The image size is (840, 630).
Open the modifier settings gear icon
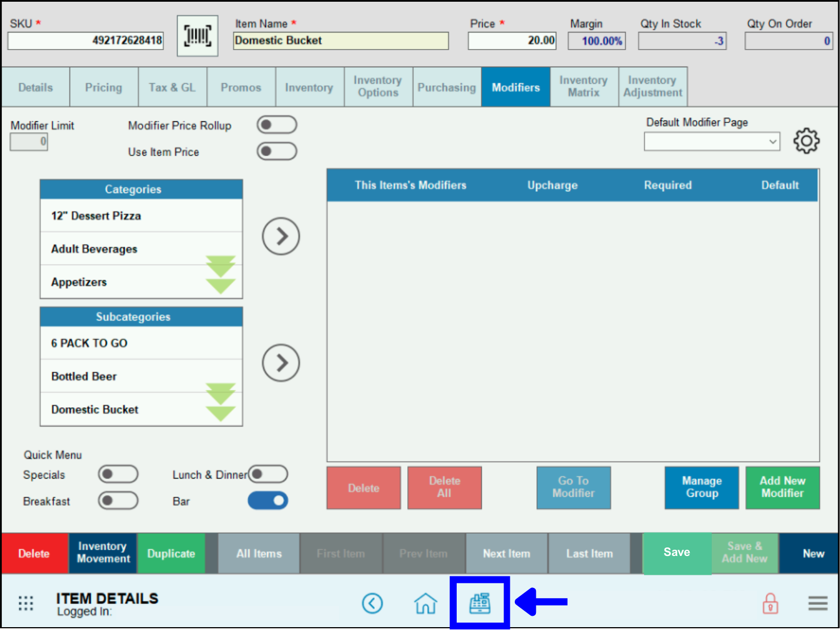(x=806, y=141)
